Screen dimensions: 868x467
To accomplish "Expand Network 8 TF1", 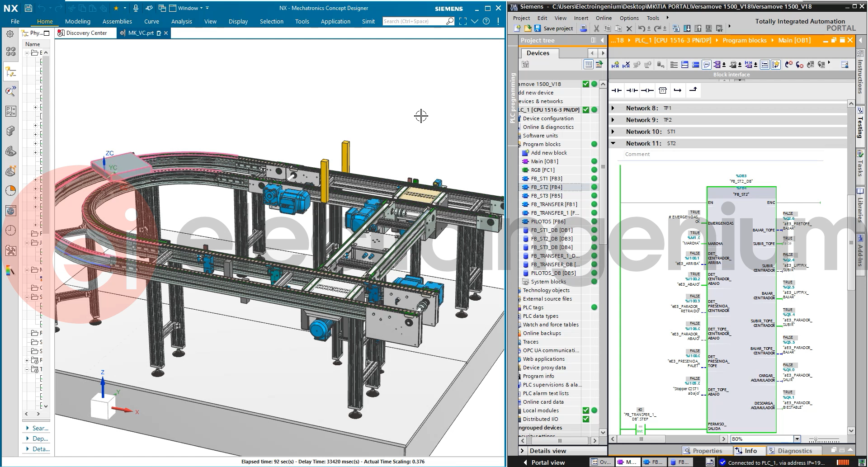I will 613,108.
